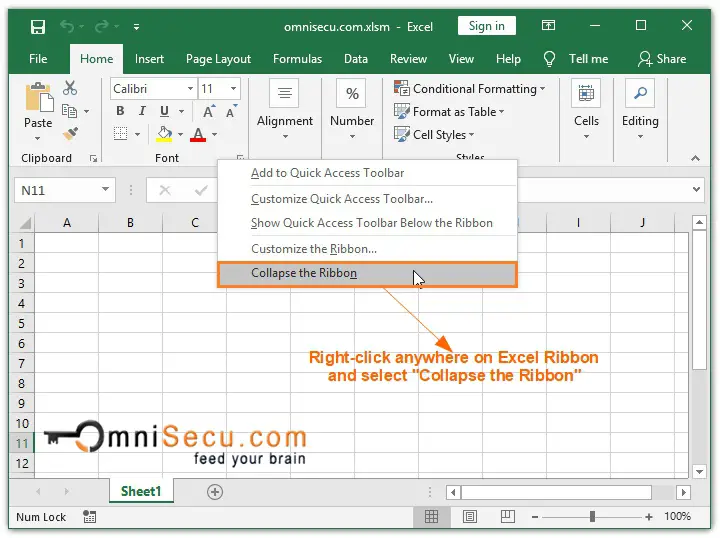720x538 pixels.
Task: Click the Borders icon
Action: tap(121, 134)
